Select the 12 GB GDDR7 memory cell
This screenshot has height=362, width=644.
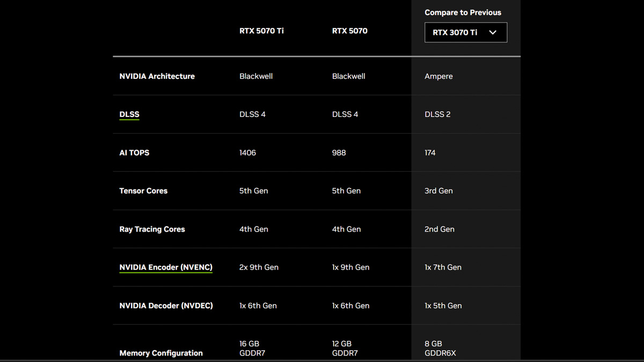click(x=345, y=349)
